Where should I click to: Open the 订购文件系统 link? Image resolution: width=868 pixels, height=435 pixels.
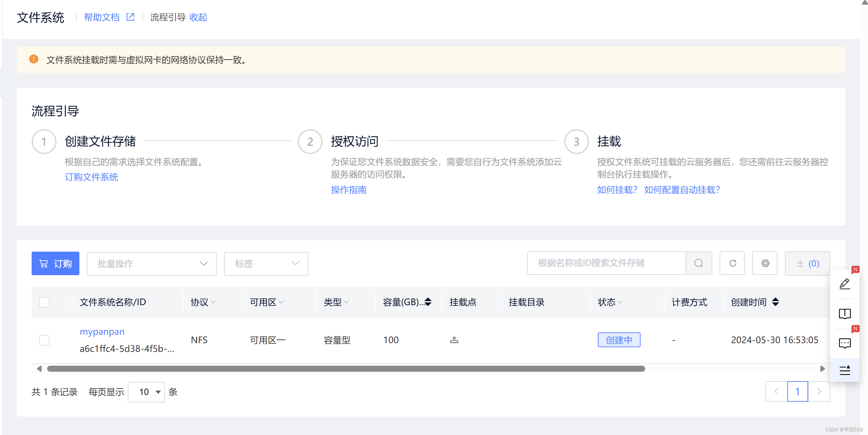[91, 177]
